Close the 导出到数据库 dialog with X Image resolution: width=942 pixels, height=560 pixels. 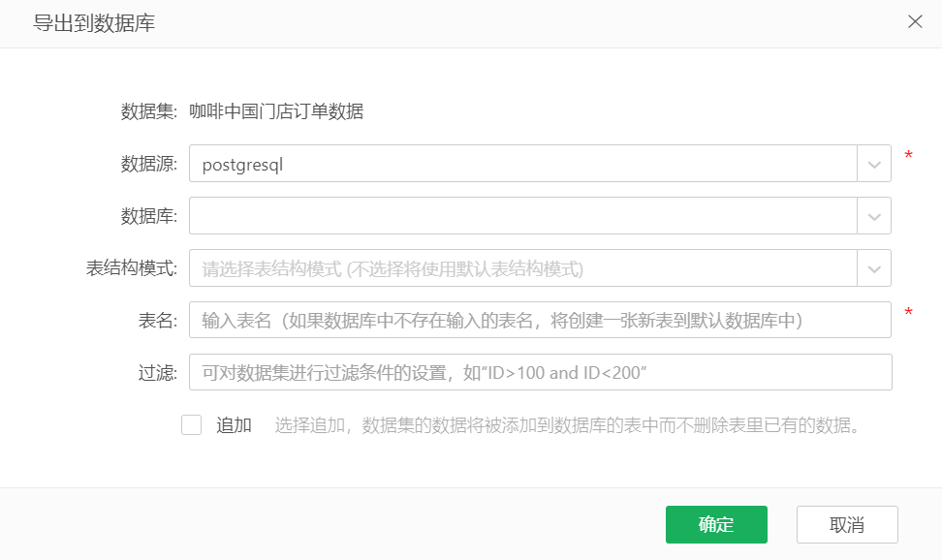[915, 22]
